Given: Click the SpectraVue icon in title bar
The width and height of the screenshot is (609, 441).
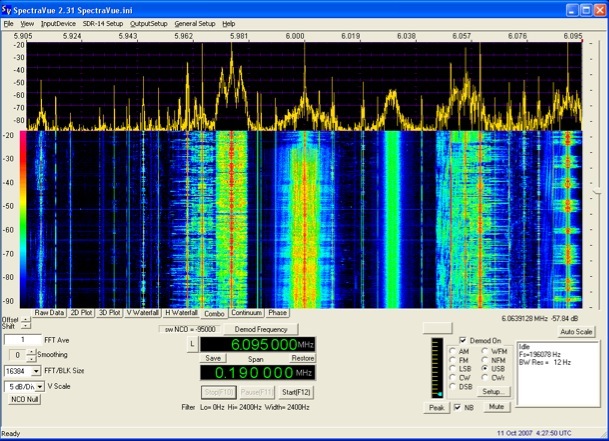Looking at the screenshot, I should point(7,10).
